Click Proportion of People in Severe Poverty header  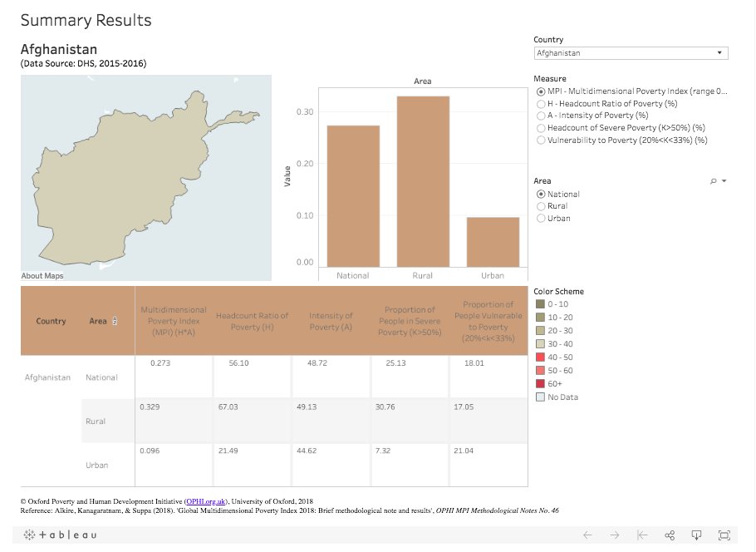(410, 321)
